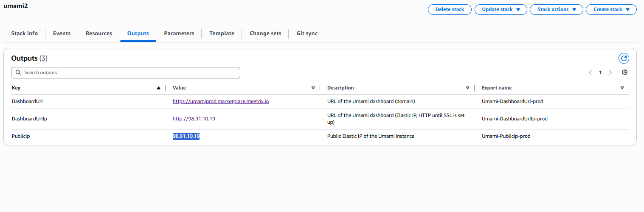Open the Change sets tab
The height and width of the screenshot is (212, 644).
pyautogui.click(x=265, y=33)
